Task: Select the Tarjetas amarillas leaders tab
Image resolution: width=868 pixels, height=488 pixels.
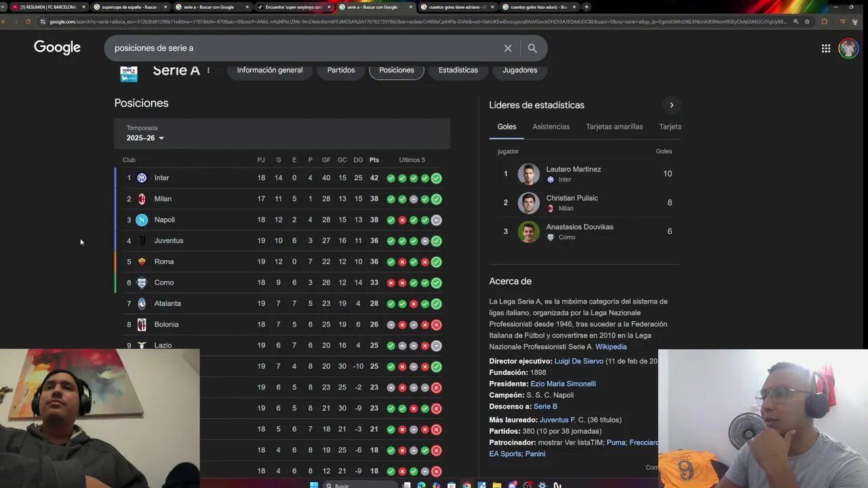Action: click(x=614, y=127)
